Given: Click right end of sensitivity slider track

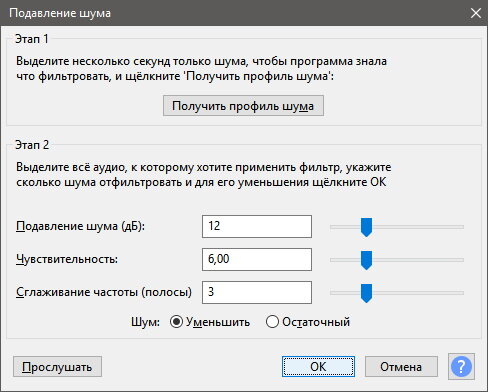Looking at the screenshot, I should 461,260.
